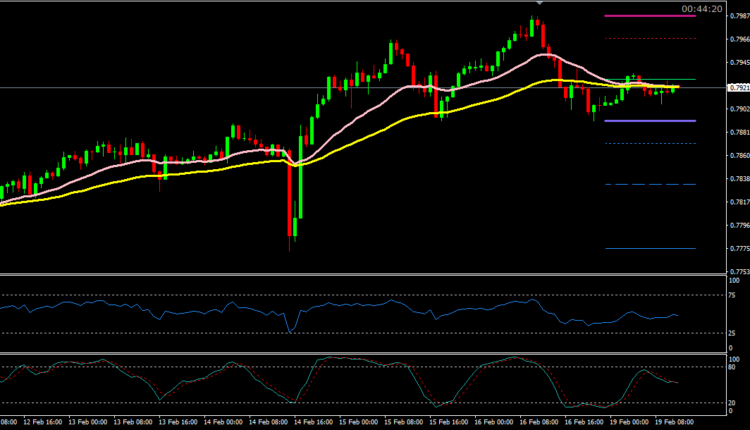Click the 0.7987 price scale label

(x=738, y=16)
